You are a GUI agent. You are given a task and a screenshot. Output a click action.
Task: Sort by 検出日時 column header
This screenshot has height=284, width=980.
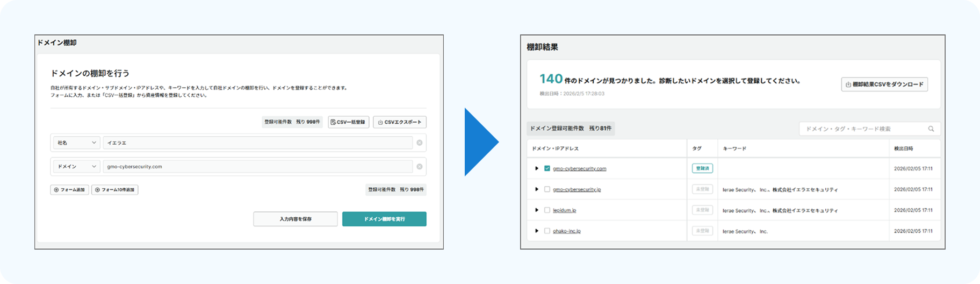[x=904, y=148]
